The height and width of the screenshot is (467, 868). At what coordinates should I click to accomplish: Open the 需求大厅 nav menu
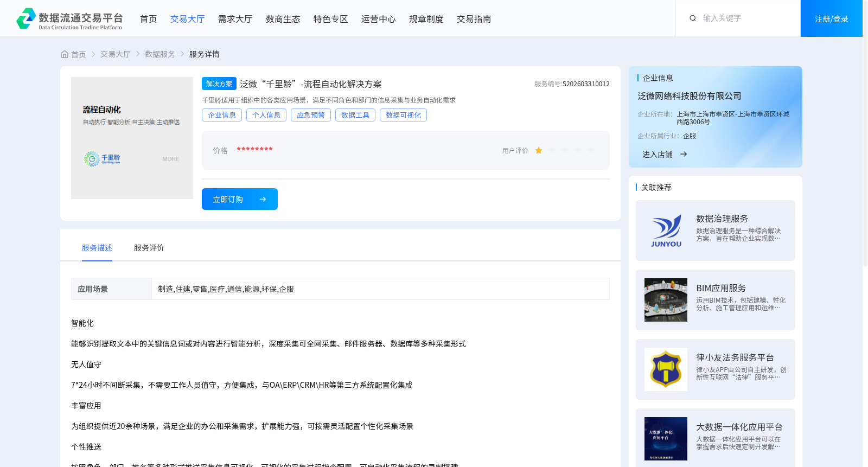coord(235,19)
